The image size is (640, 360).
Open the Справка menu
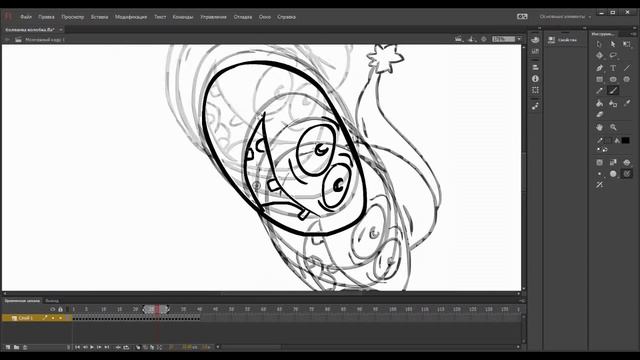(x=286, y=17)
